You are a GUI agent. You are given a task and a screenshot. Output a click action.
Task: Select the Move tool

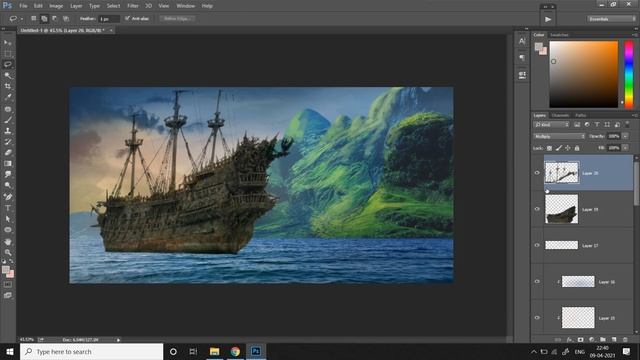[8, 42]
